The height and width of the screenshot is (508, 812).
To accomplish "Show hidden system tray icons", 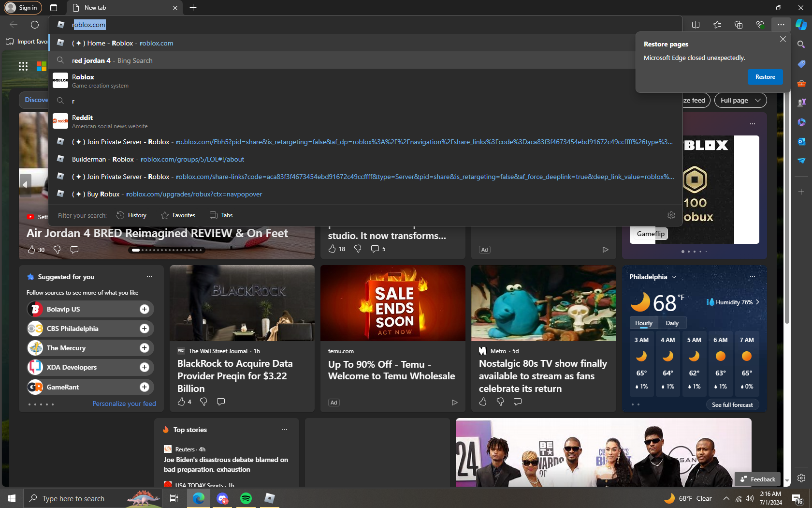I will [x=726, y=498].
